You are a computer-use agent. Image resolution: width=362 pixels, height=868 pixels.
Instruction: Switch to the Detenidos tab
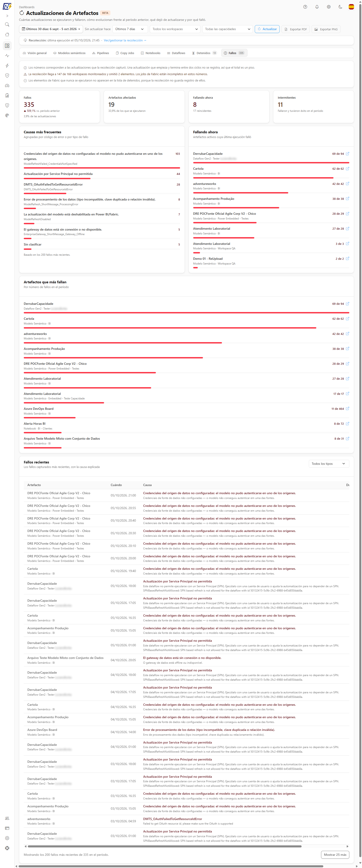204,53
